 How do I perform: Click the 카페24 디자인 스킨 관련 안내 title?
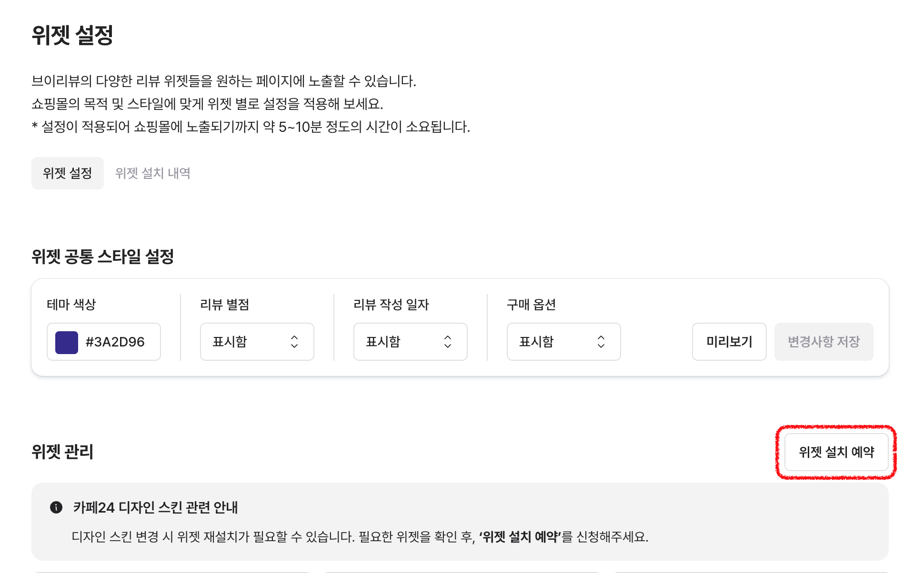(155, 508)
